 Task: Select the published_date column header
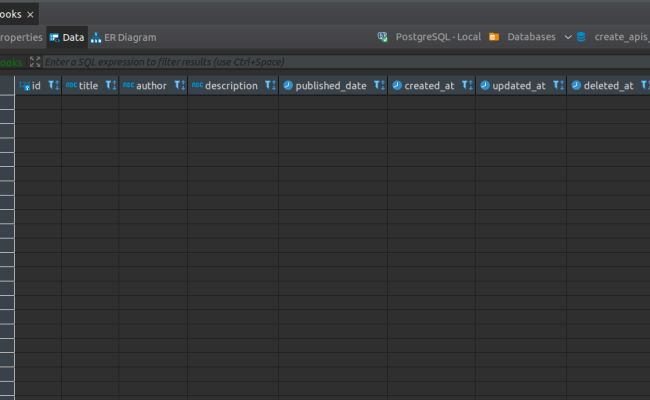331,86
